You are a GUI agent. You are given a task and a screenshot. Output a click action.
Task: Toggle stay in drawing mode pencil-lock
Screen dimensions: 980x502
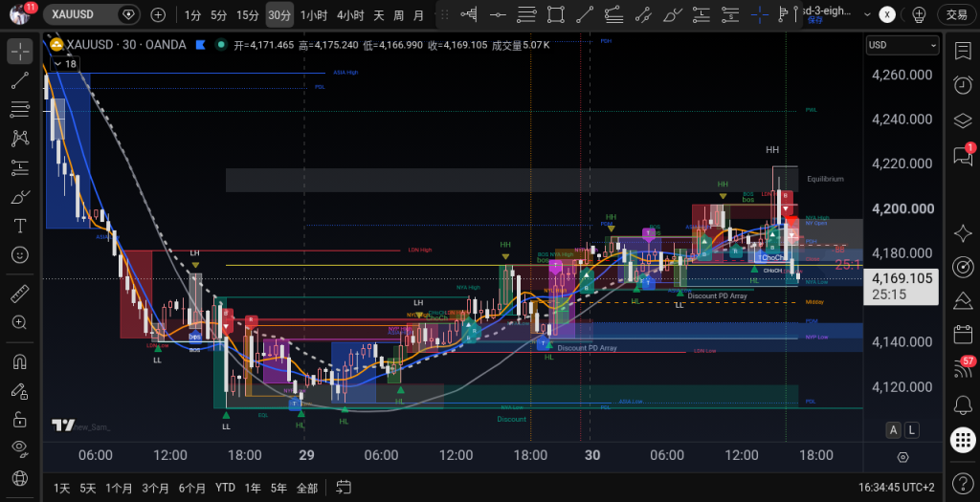20,391
